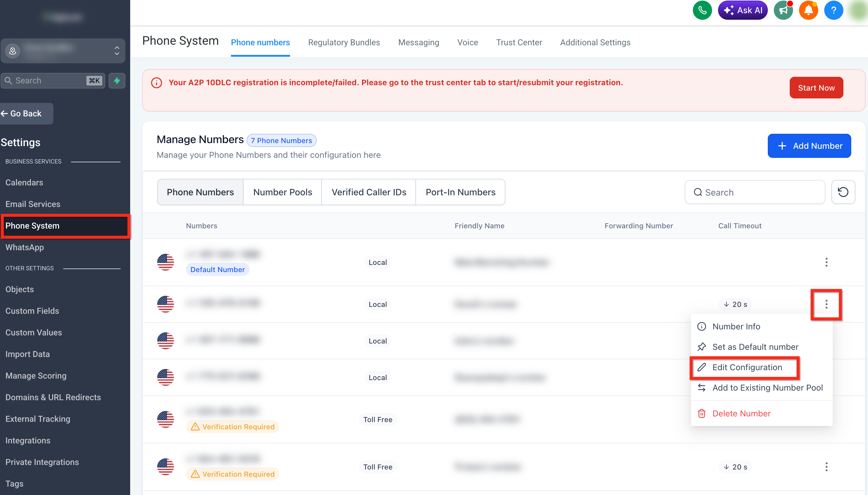Click the Add Number button
Image resolution: width=868 pixels, height=495 pixels.
(809, 146)
